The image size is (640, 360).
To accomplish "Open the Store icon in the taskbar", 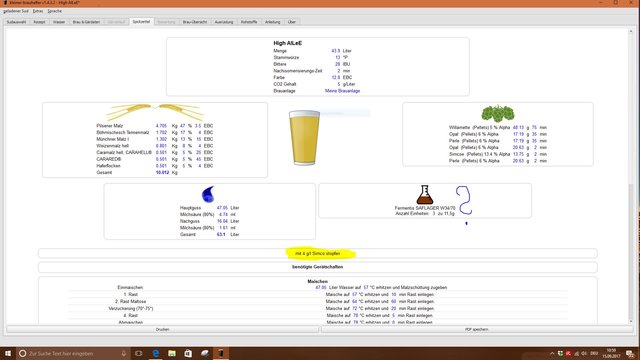I will [x=188, y=353].
